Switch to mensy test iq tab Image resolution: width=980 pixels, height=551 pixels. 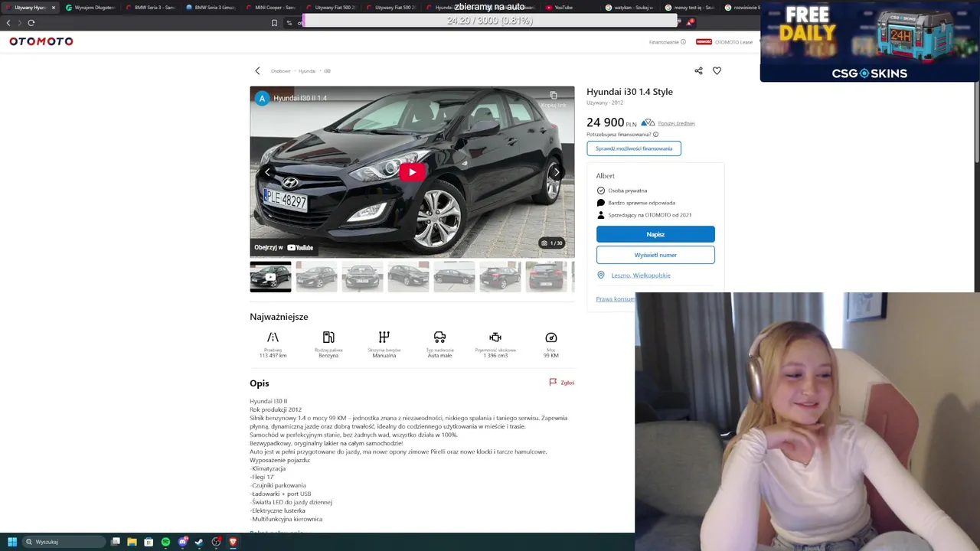coord(689,8)
